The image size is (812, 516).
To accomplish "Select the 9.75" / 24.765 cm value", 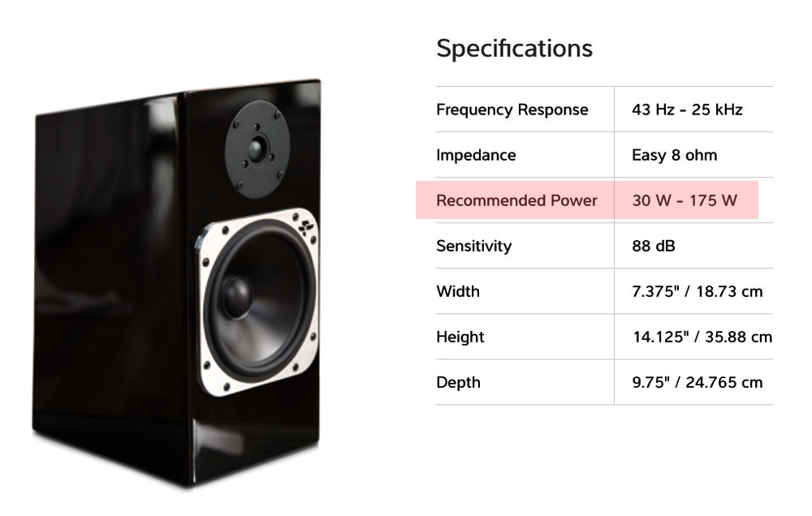I will (x=697, y=382).
